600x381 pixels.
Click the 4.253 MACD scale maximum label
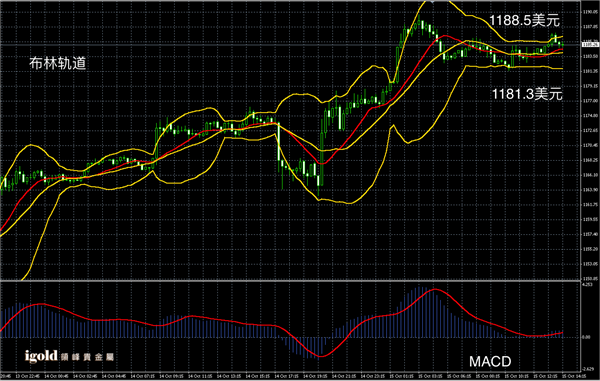pos(587,285)
